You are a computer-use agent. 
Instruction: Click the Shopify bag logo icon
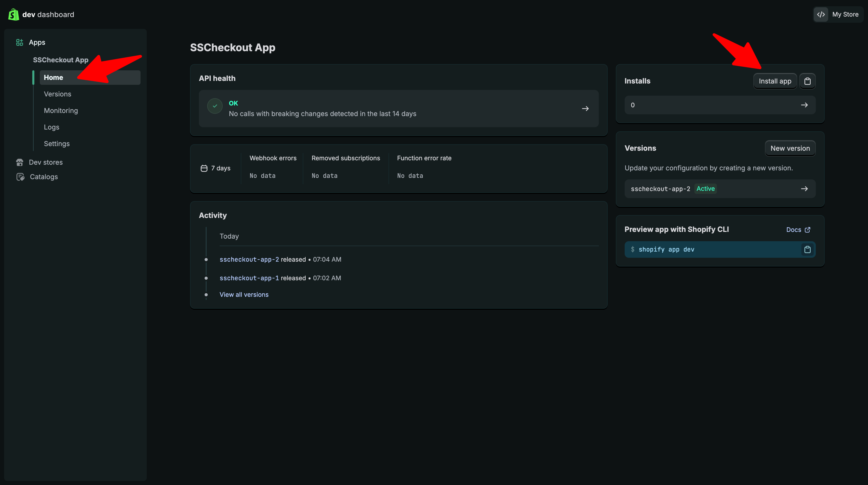13,14
